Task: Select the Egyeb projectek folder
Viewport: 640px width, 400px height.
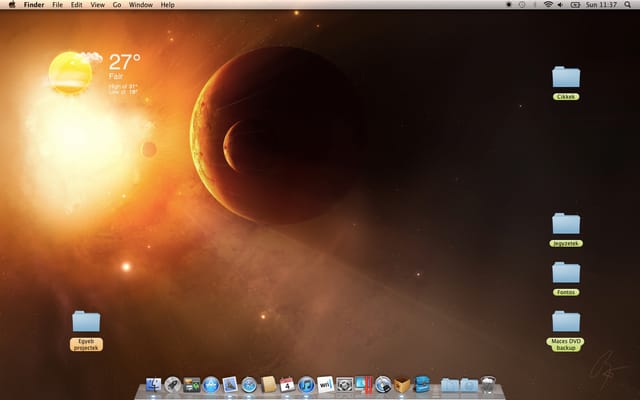Action: tap(86, 331)
